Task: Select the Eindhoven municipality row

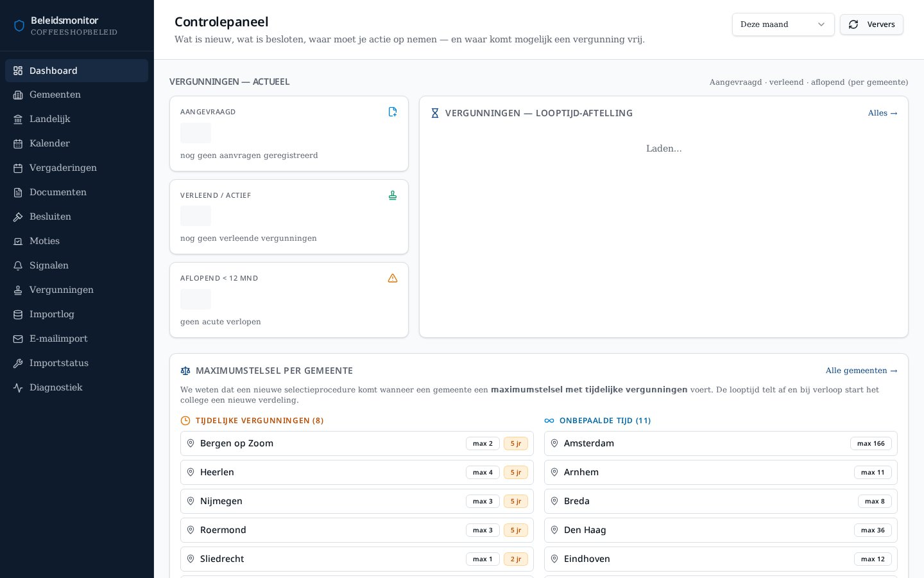Action: [721, 559]
